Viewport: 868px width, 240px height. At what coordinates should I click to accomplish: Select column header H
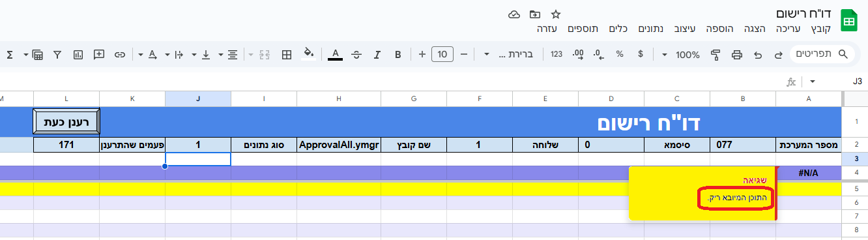tap(339, 98)
